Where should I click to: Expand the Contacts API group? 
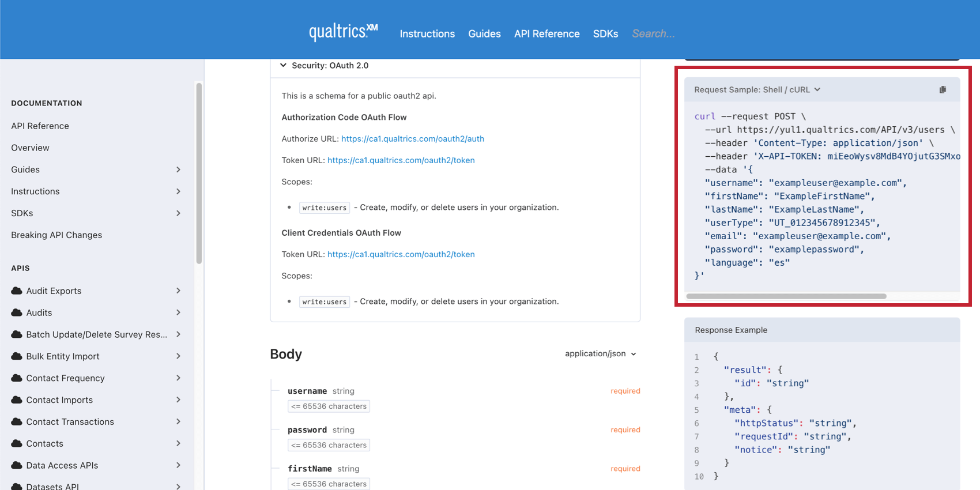(x=178, y=443)
